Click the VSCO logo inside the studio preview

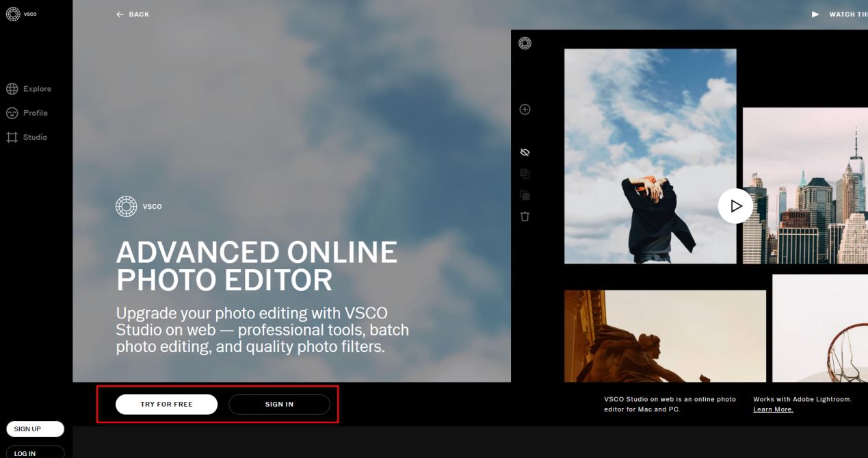(x=525, y=43)
